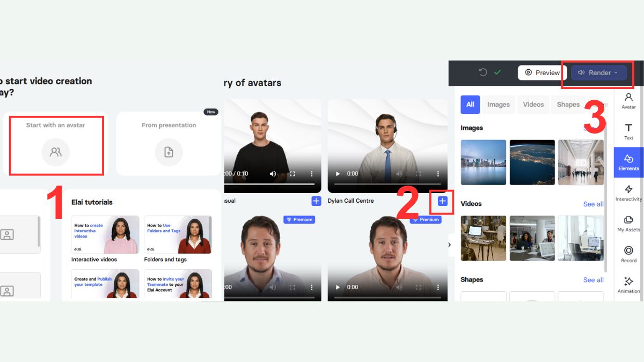Play the Dylan Call Centre avatar video
Viewport: 644px width, 362px height.
338,174
